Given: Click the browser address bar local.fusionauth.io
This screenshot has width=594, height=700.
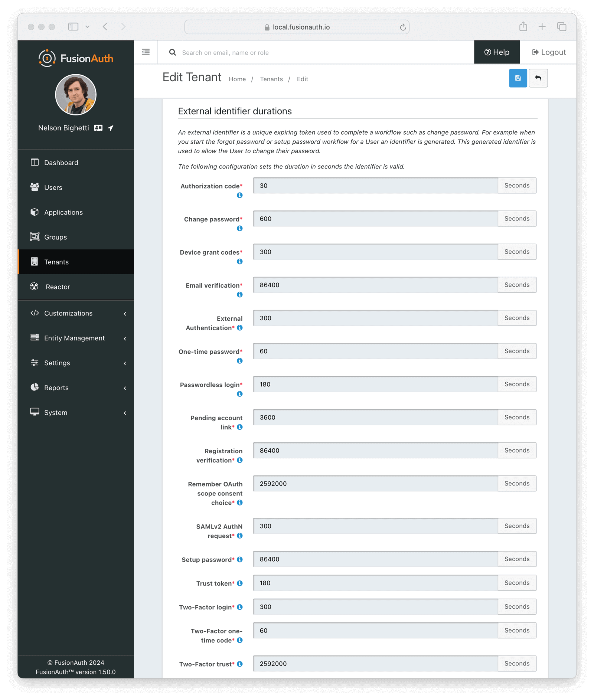Looking at the screenshot, I should click(297, 27).
